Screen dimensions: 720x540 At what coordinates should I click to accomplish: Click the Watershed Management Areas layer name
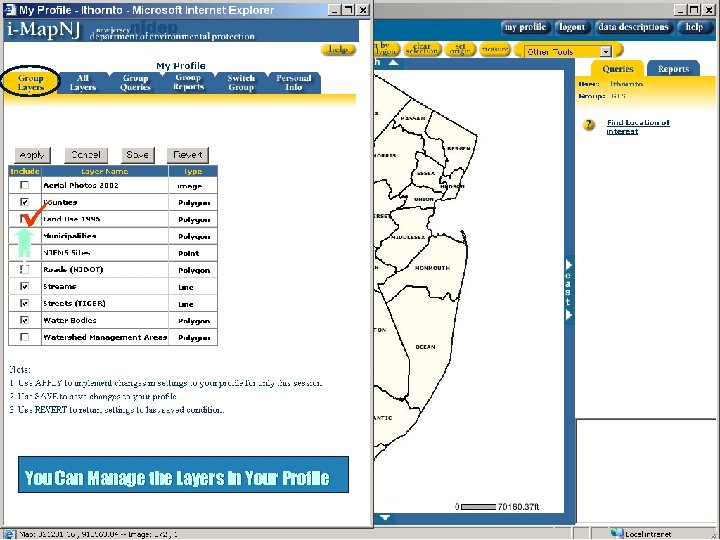point(105,337)
